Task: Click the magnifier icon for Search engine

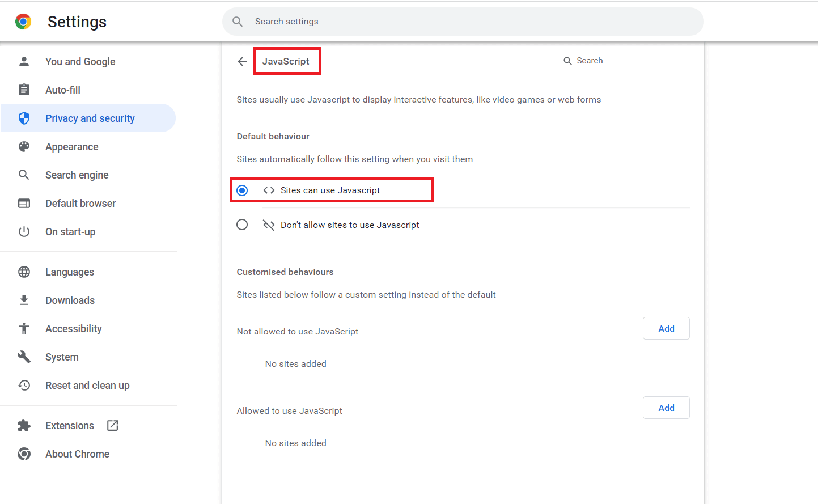Action: [24, 175]
